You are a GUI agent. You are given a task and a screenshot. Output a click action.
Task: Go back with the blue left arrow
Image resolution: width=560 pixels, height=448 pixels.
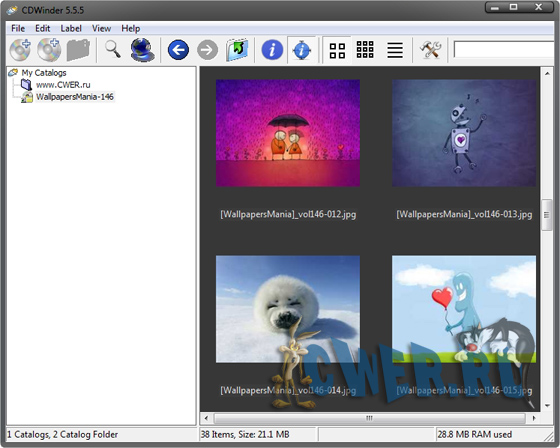178,50
